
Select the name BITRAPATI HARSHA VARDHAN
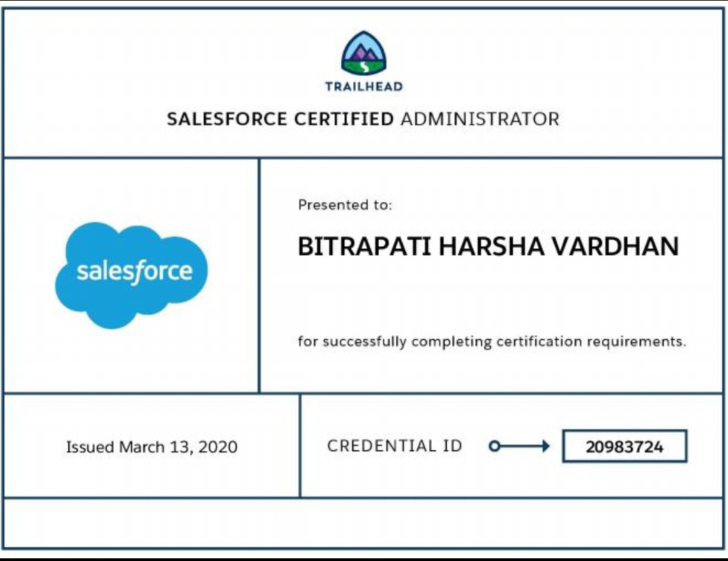click(x=488, y=246)
